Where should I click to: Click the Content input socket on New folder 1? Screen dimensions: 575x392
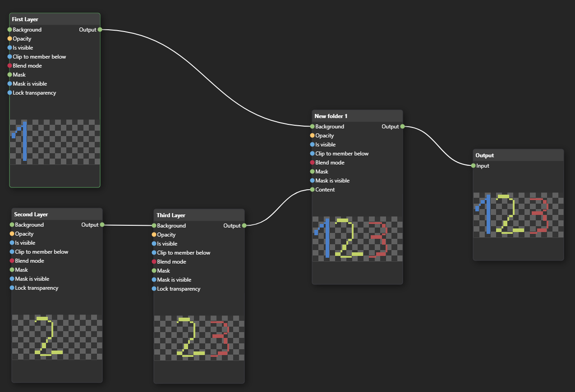tap(312, 190)
